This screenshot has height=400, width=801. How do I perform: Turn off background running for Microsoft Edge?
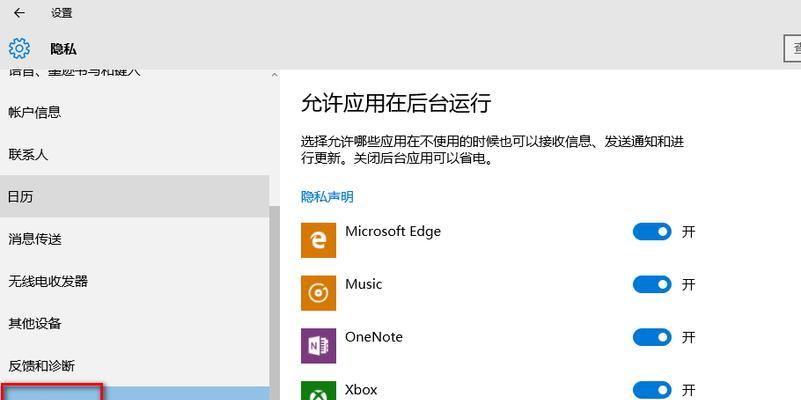click(x=652, y=231)
